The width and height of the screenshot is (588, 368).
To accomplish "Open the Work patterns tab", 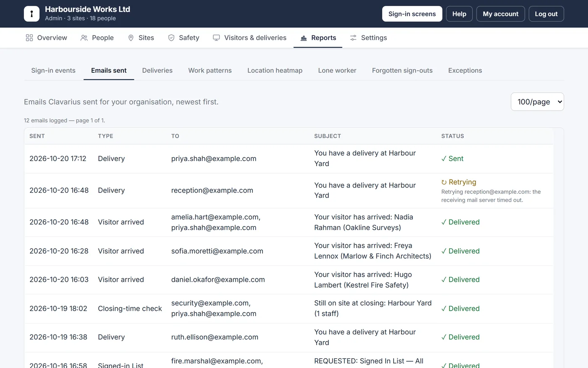I will (x=210, y=71).
